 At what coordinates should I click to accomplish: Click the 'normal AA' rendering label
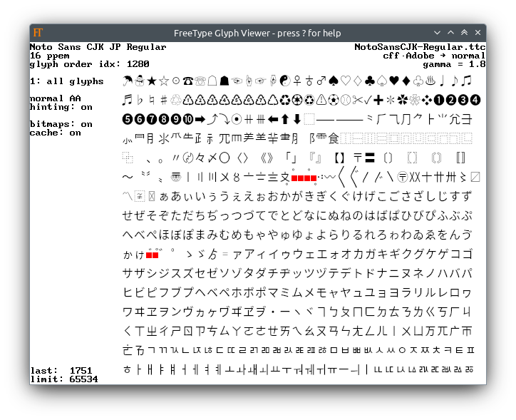point(56,98)
